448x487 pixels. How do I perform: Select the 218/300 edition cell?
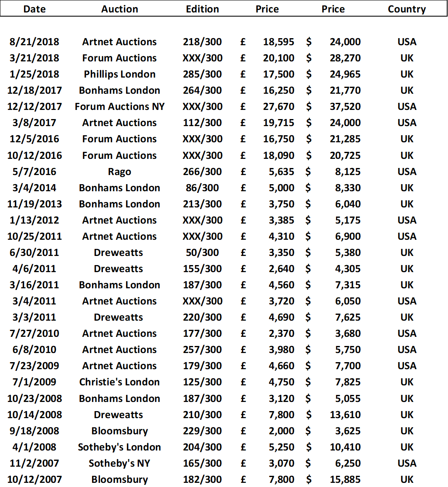click(x=202, y=41)
